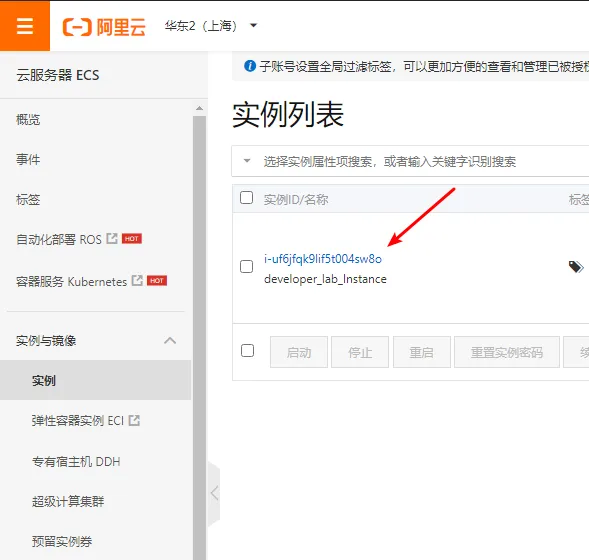Click the 重置实例密码 button
Image resolution: width=589 pixels, height=560 pixels.
507,352
